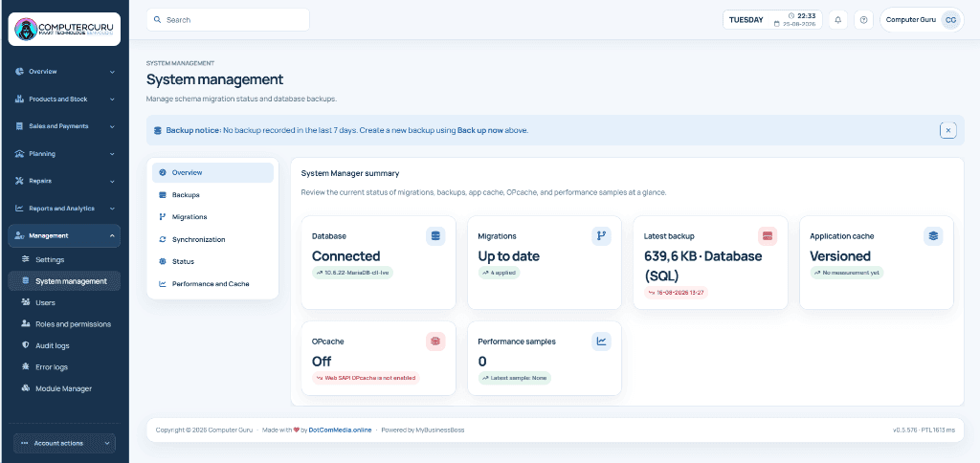Click 'Web SAPI OPcache is not enabled' badge
This screenshot has height=463, width=980.
[366, 378]
